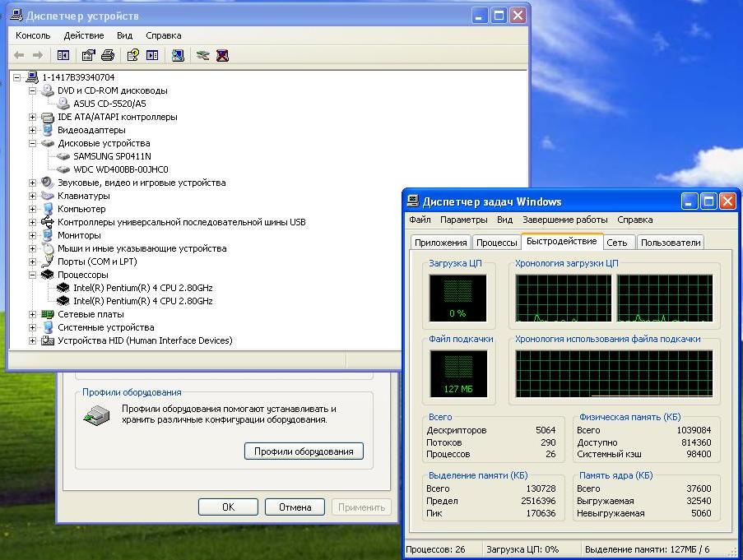
Task: Open the Файл menu in Task Manager
Action: click(420, 220)
